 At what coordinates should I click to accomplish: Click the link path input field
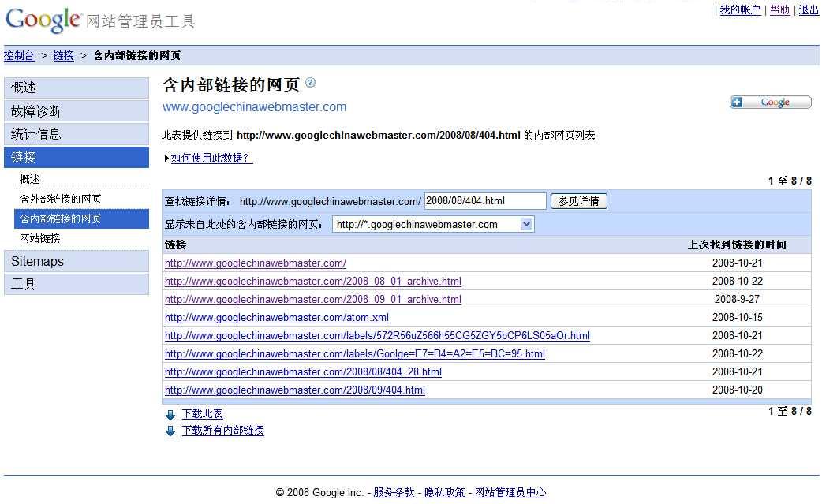tap(485, 200)
